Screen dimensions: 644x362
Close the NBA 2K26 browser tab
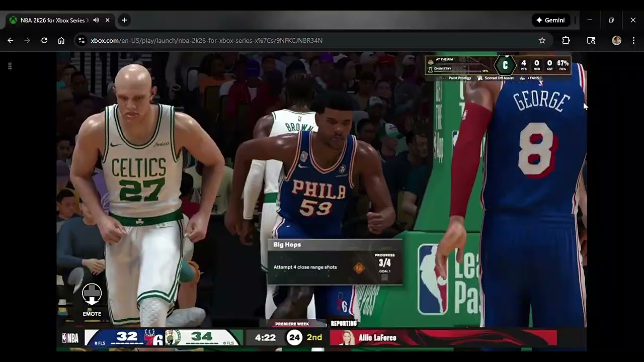107,20
